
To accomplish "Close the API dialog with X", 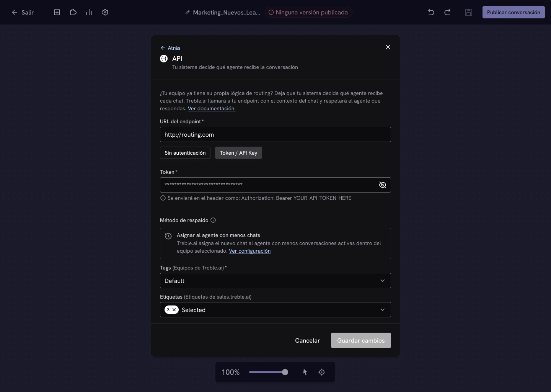I will (x=388, y=47).
